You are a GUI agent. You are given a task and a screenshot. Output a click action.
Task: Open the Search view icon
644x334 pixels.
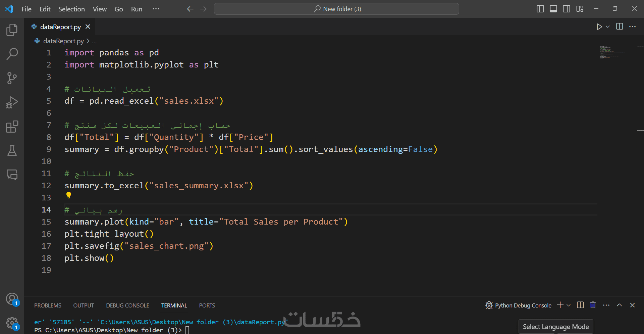tap(12, 54)
